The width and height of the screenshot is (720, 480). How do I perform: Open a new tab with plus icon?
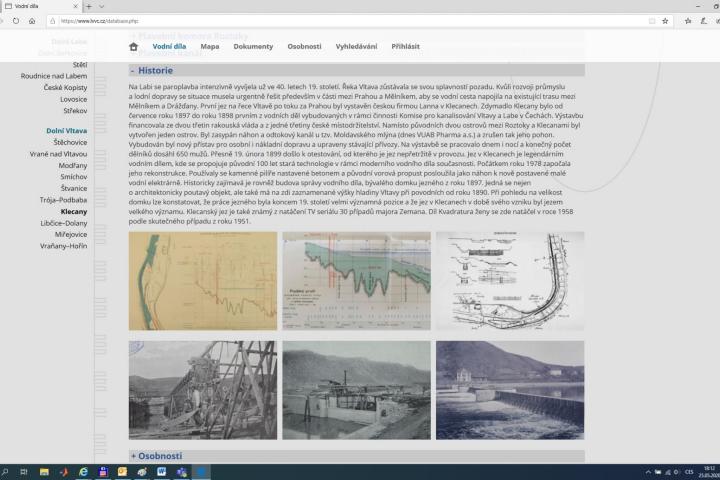[x=101, y=6]
